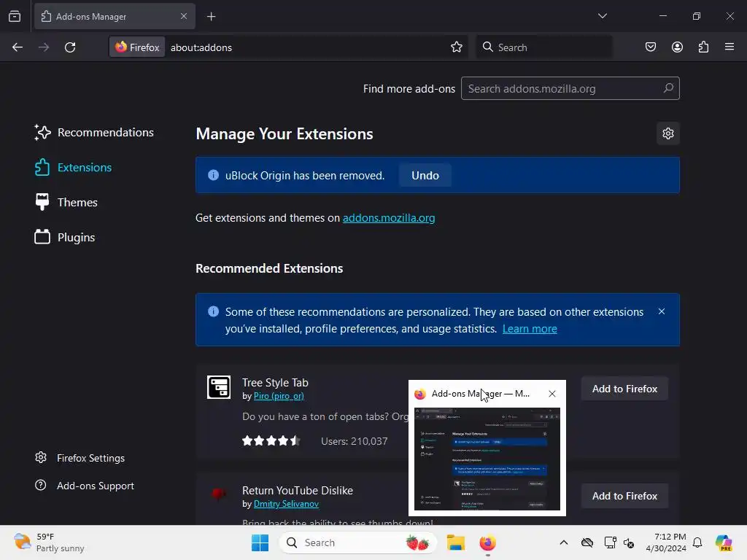The image size is (747, 560).
Task: Click the Firefox identity badge
Action: [x=137, y=47]
